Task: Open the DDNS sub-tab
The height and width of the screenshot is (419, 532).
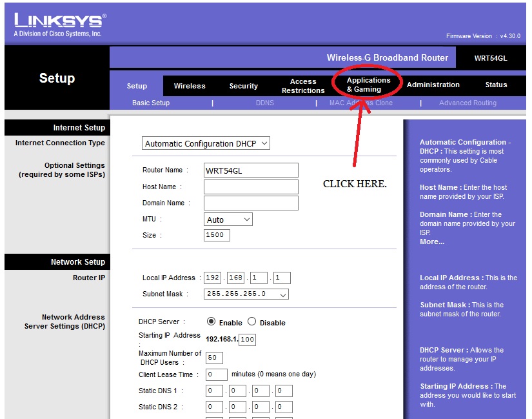Action: (x=264, y=103)
